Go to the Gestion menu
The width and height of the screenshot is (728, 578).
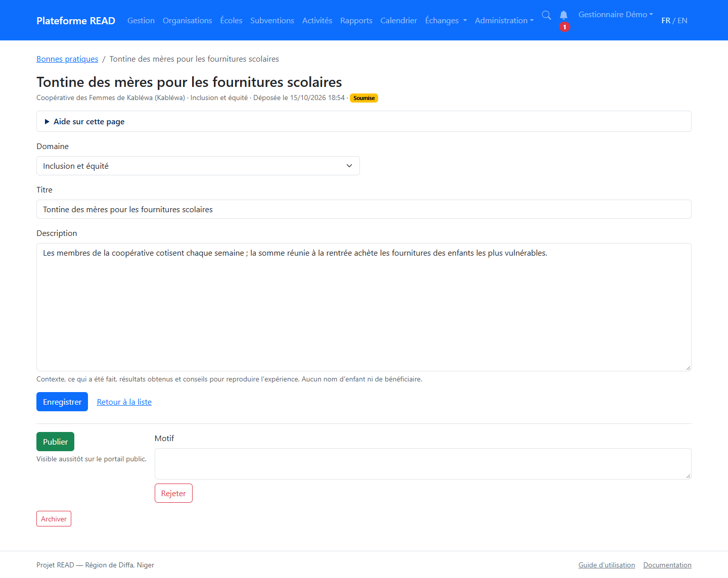[141, 20]
